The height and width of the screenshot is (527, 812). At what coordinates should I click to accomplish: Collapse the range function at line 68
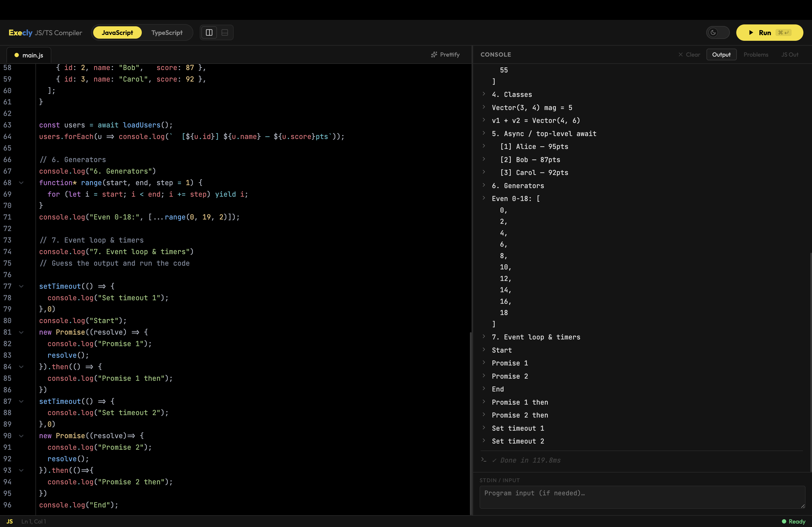(21, 183)
